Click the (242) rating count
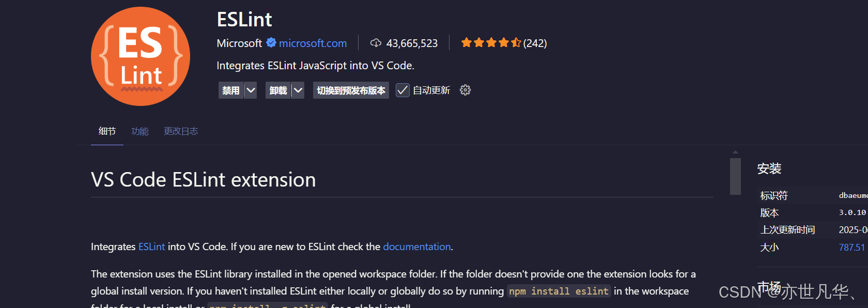The width and height of the screenshot is (868, 308). (x=535, y=43)
